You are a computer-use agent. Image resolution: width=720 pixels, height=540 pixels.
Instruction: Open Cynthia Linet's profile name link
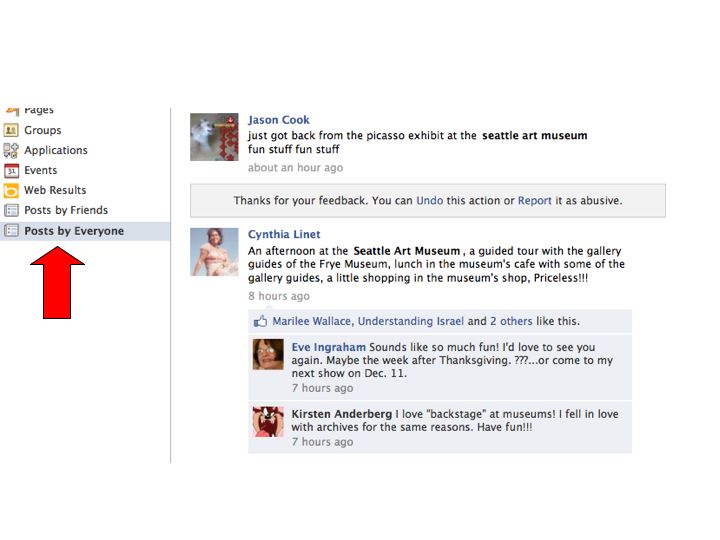pyautogui.click(x=284, y=235)
